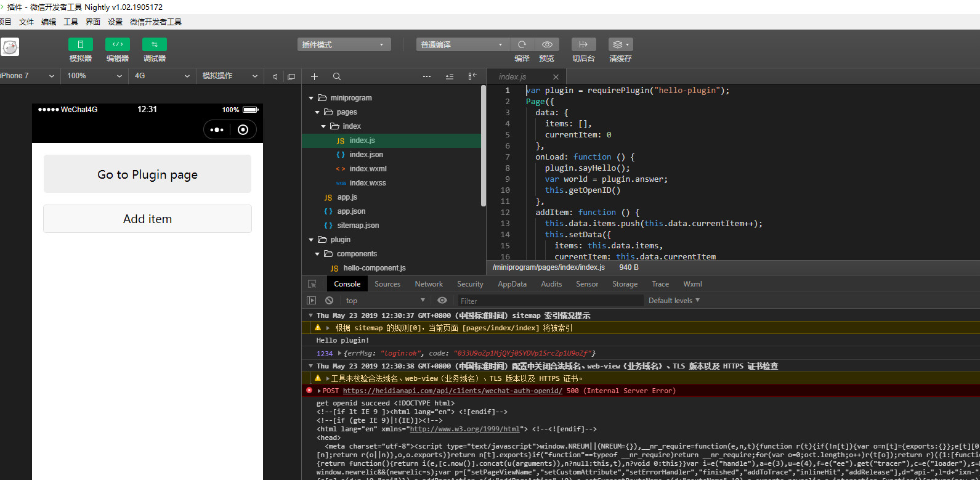Collapse the pages folder
The height and width of the screenshot is (480, 980).
(317, 112)
